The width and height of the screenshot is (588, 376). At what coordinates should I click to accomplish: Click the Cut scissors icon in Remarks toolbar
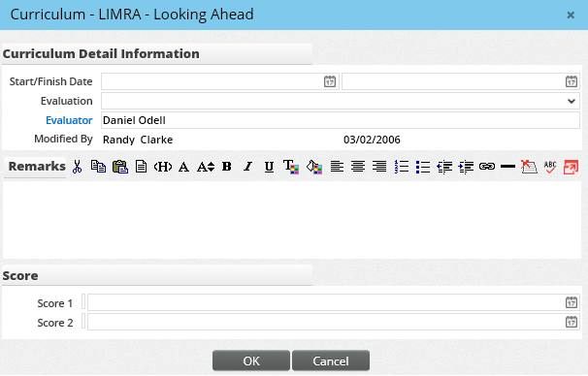78,167
